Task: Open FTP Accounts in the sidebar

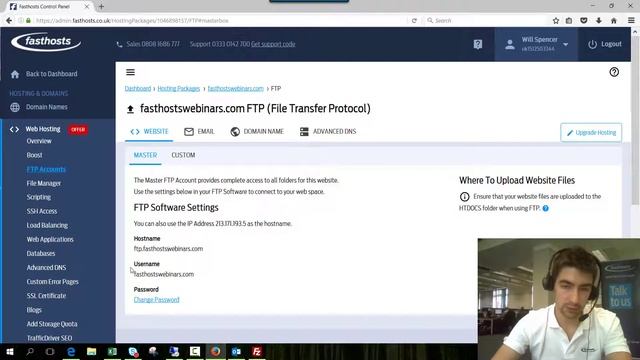Action: tap(46, 169)
